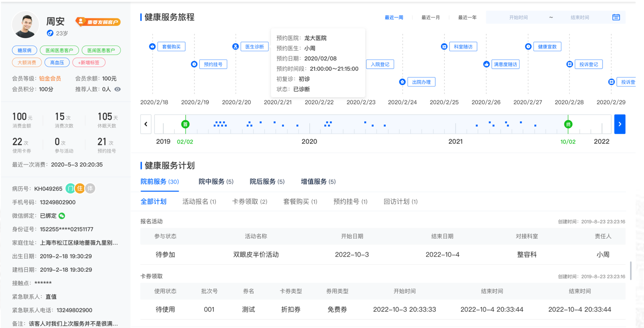The image size is (644, 328).
Task: Toggle visibility of 推荐人数 with eye icon
Action: pyautogui.click(x=118, y=89)
